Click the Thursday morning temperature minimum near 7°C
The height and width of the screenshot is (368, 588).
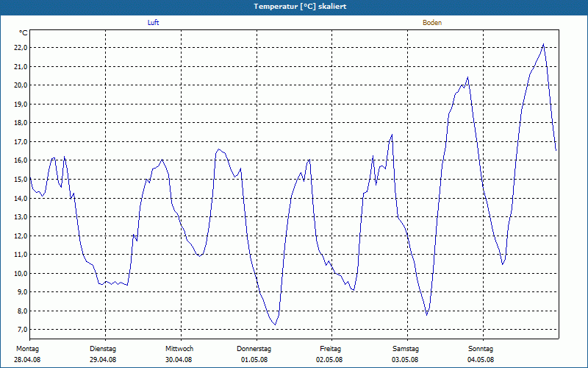pos(275,325)
